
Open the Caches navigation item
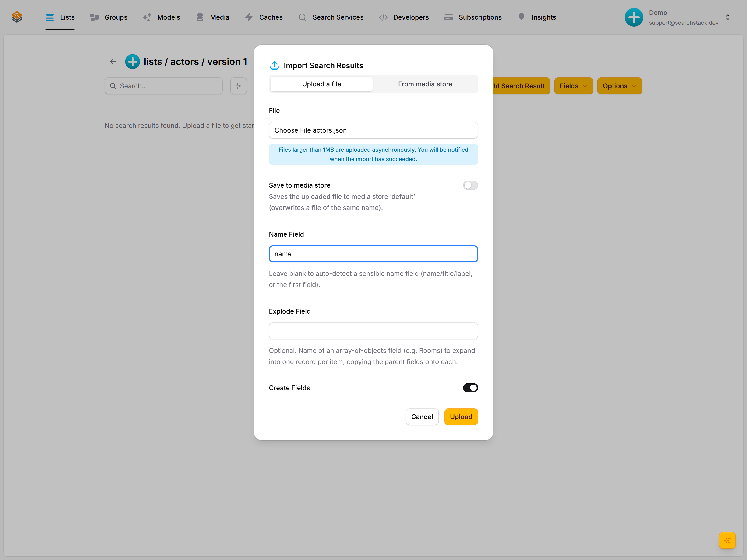(264, 17)
